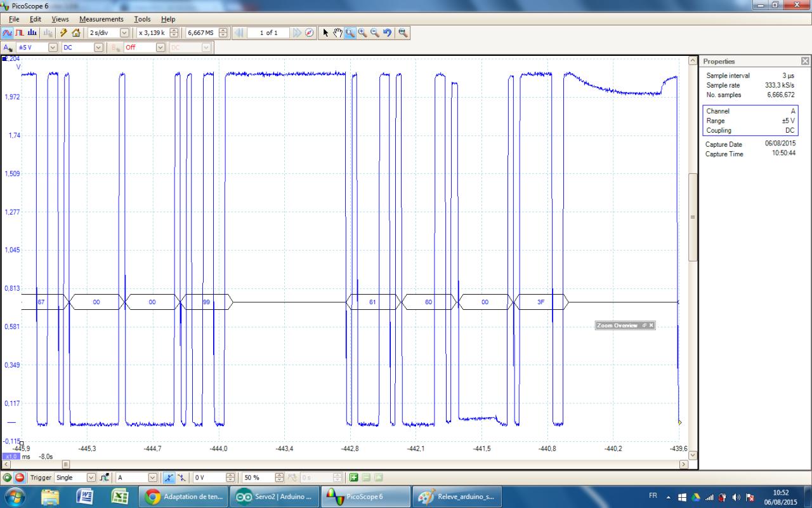812x508 pixels.
Task: Switch to Spectrum mode icon
Action: point(32,33)
